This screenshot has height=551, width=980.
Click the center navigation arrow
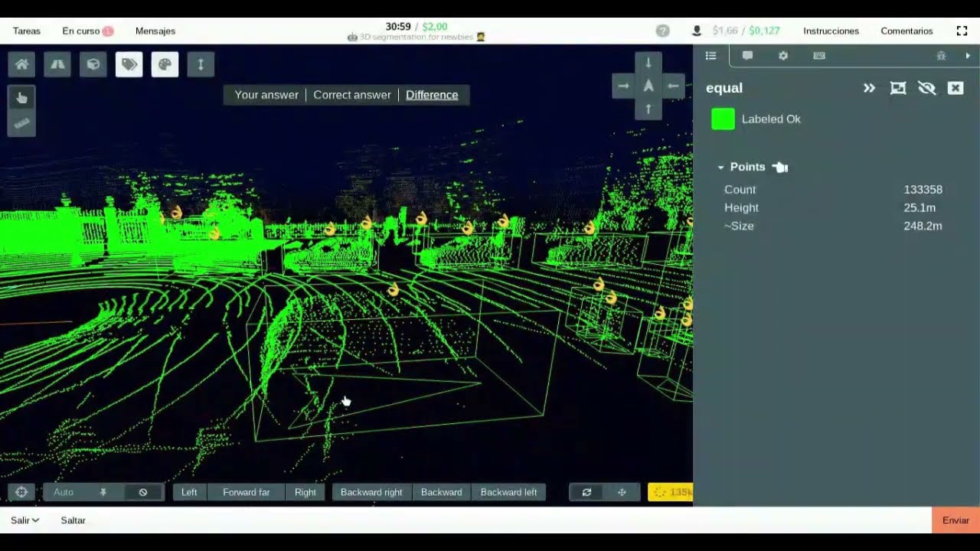pyautogui.click(x=648, y=86)
